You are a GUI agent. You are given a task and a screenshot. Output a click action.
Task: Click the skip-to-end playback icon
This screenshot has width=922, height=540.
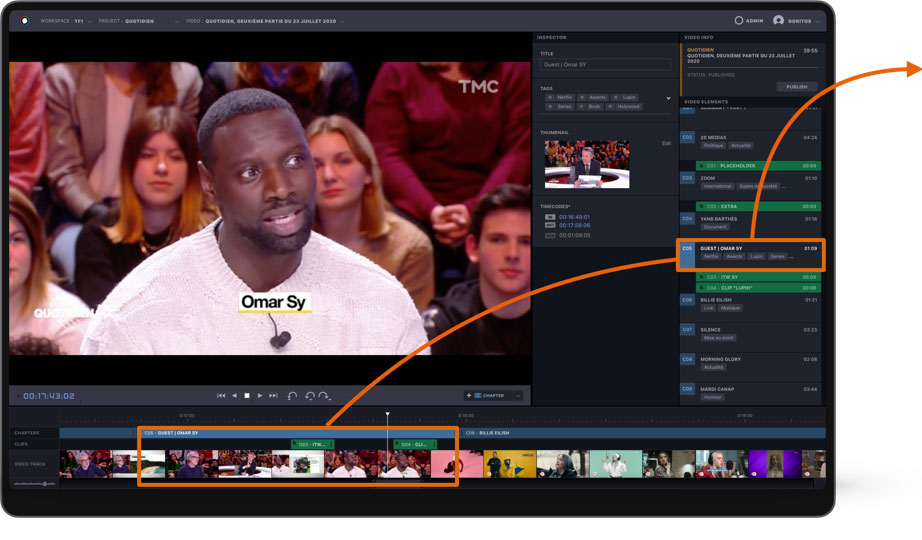click(273, 396)
